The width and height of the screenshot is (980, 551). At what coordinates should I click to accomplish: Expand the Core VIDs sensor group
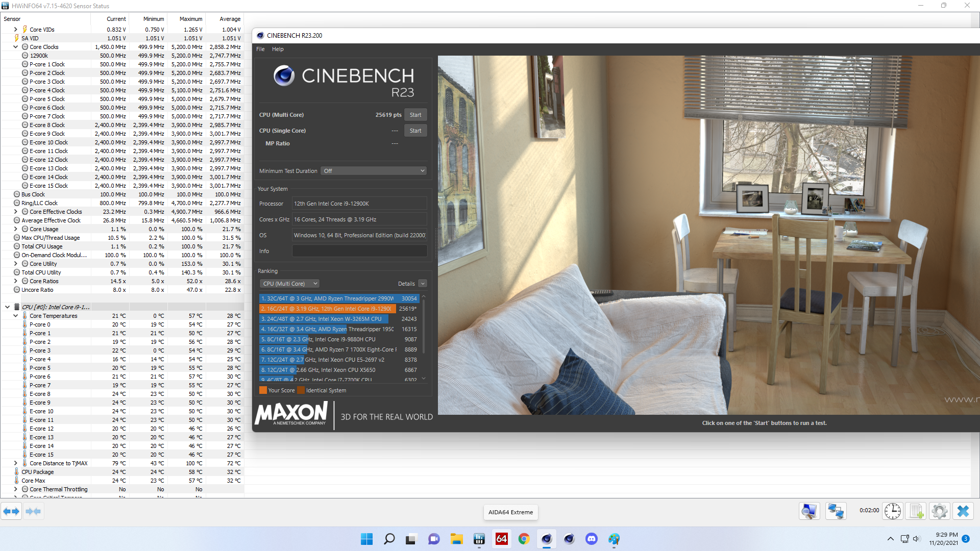tap(16, 30)
